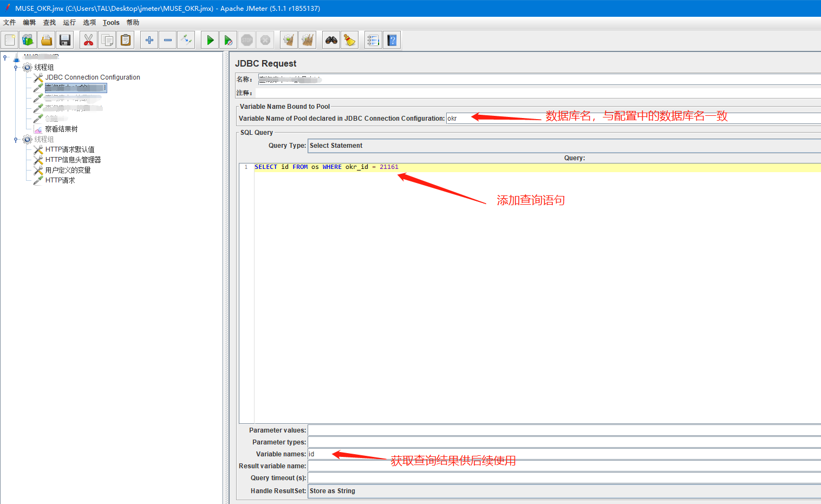
Task: Open the 编辑 menu
Action: pyautogui.click(x=29, y=23)
